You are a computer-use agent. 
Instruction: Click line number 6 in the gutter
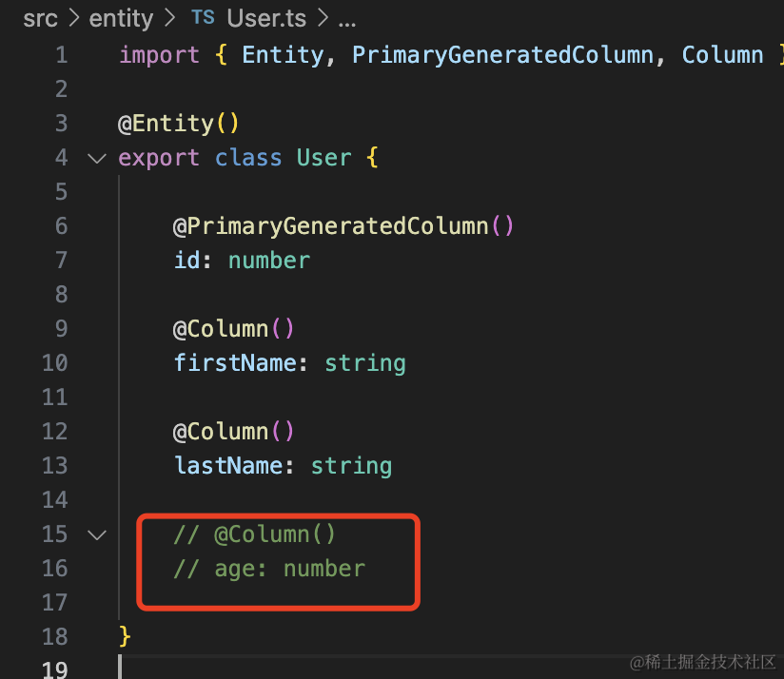(x=61, y=226)
